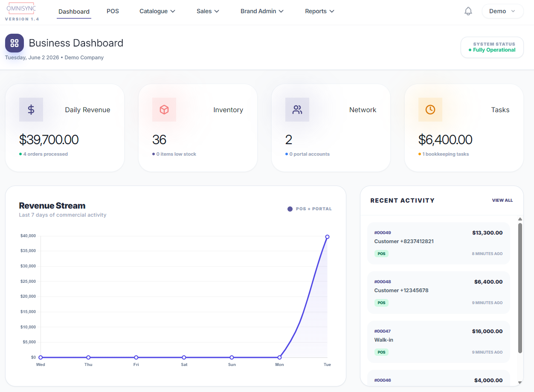Open order #00047 Walk-in

438,342
